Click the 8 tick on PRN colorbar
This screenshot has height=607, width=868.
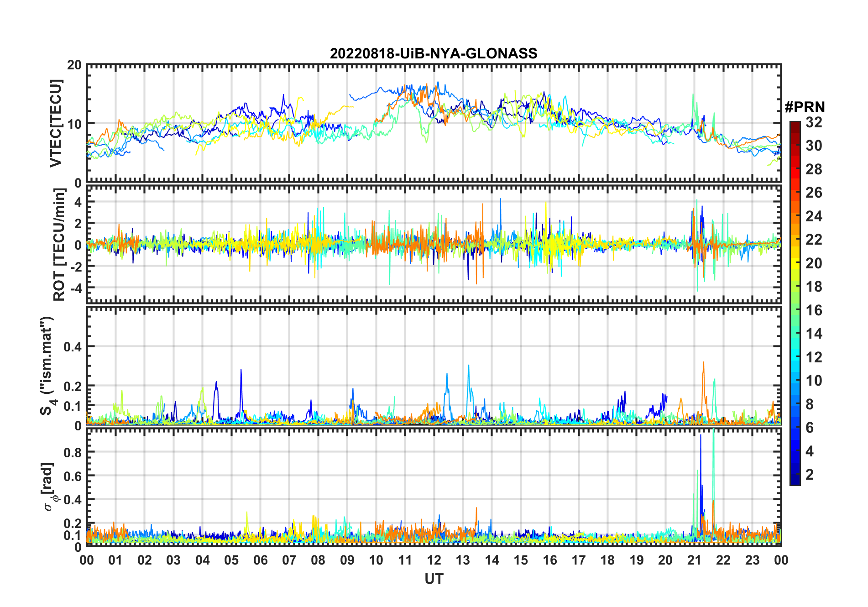[810, 404]
